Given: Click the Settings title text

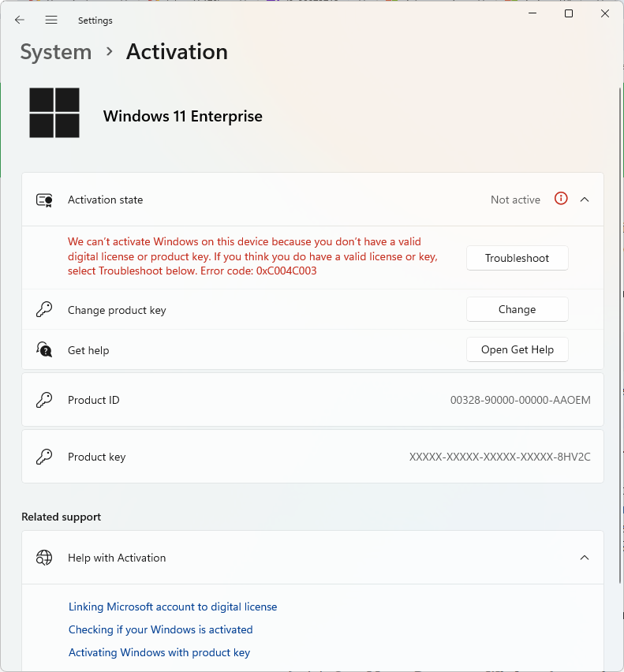Looking at the screenshot, I should click(x=95, y=21).
